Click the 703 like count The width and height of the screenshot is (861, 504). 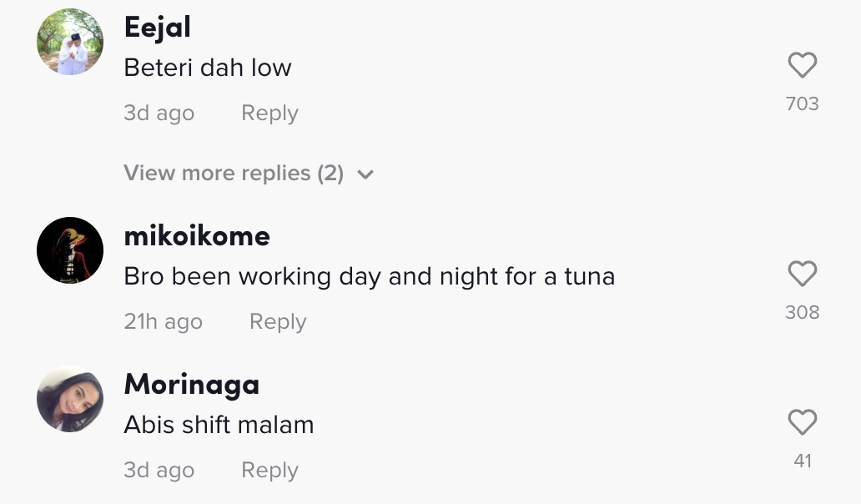click(x=802, y=104)
